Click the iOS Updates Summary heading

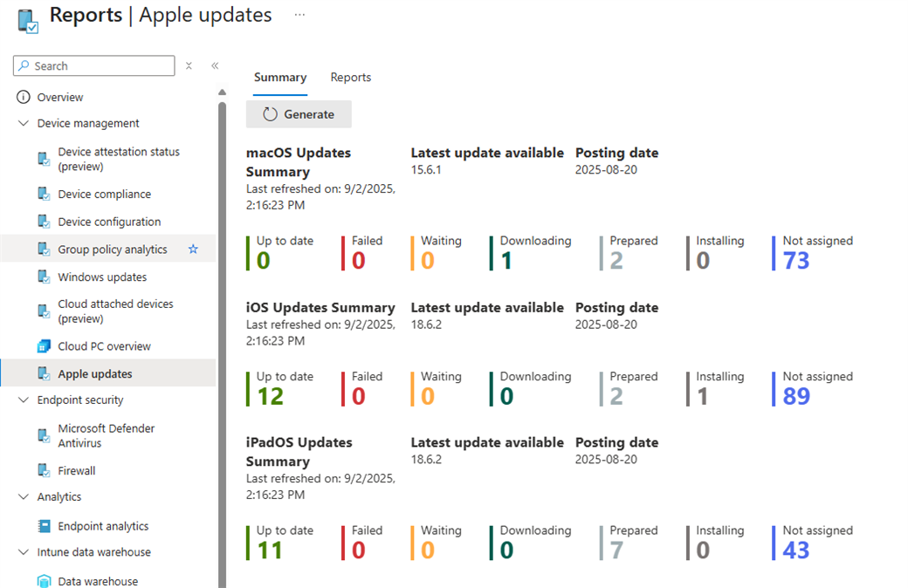(320, 307)
